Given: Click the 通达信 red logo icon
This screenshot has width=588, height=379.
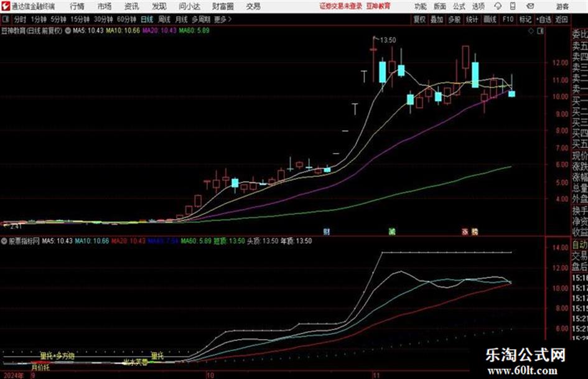Looking at the screenshot, I should (5, 6).
